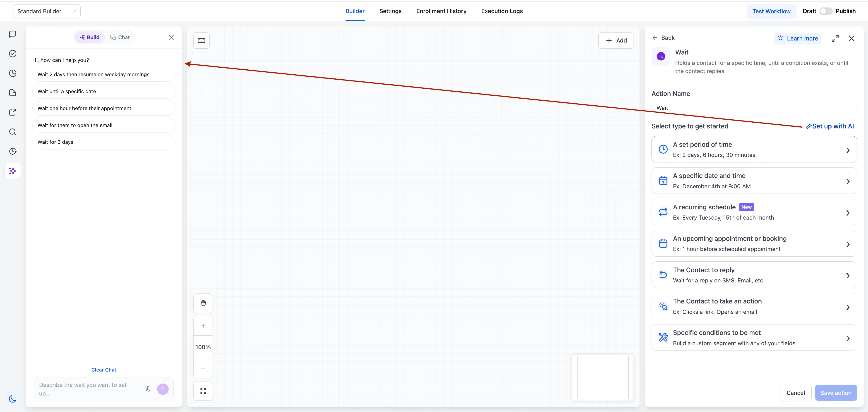Click the Action Name input field
This screenshot has height=412, width=868.
[x=754, y=108]
